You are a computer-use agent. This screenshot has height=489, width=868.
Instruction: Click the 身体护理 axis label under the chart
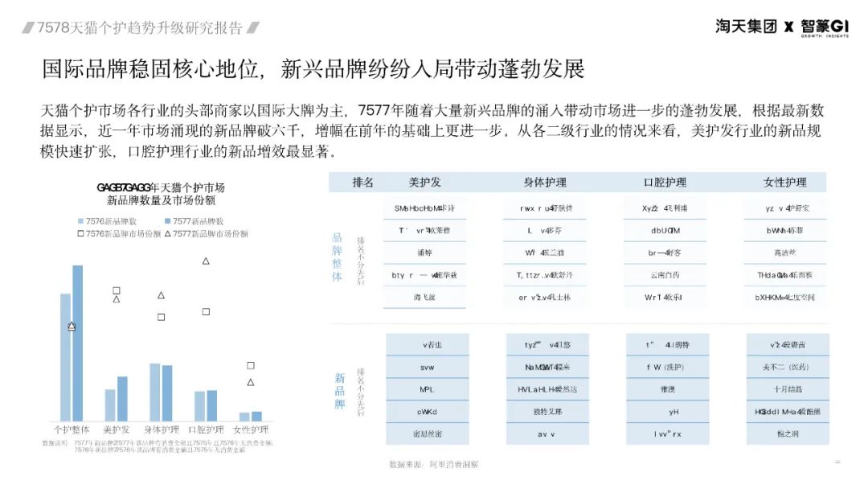coord(161,429)
